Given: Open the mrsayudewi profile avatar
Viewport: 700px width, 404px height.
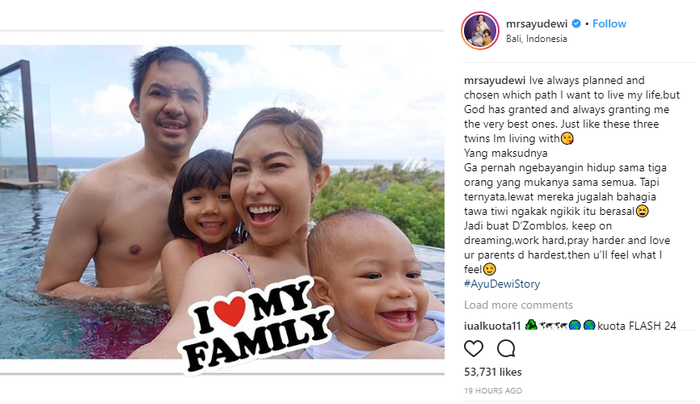Looking at the screenshot, I should point(480,30).
